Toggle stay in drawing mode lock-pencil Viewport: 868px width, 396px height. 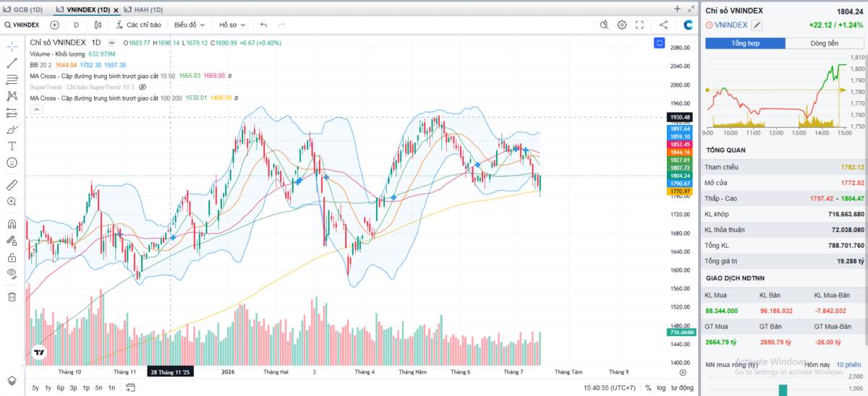tap(12, 241)
